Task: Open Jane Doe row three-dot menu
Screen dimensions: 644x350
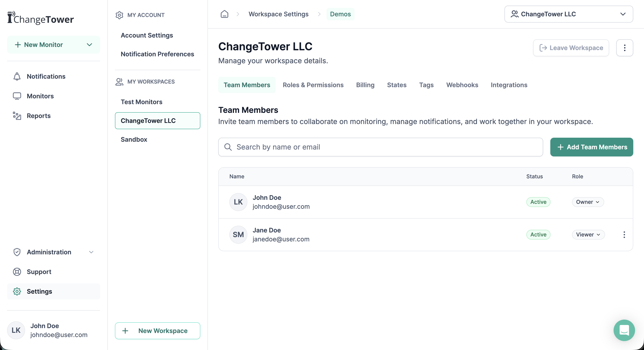Action: (x=624, y=235)
